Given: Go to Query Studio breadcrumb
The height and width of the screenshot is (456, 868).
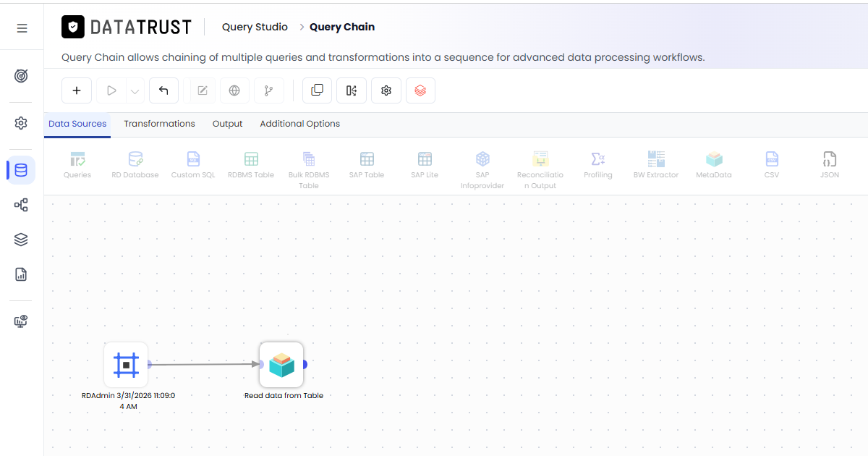Looking at the screenshot, I should pos(255,27).
